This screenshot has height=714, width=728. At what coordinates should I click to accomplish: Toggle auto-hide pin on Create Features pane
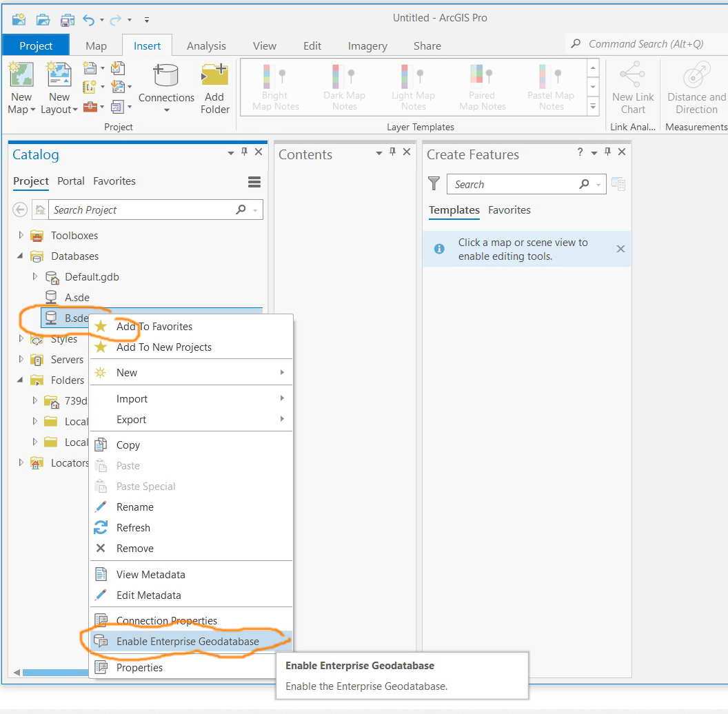click(607, 152)
